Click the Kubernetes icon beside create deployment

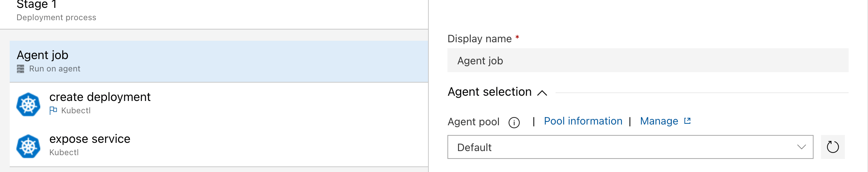[28, 104]
